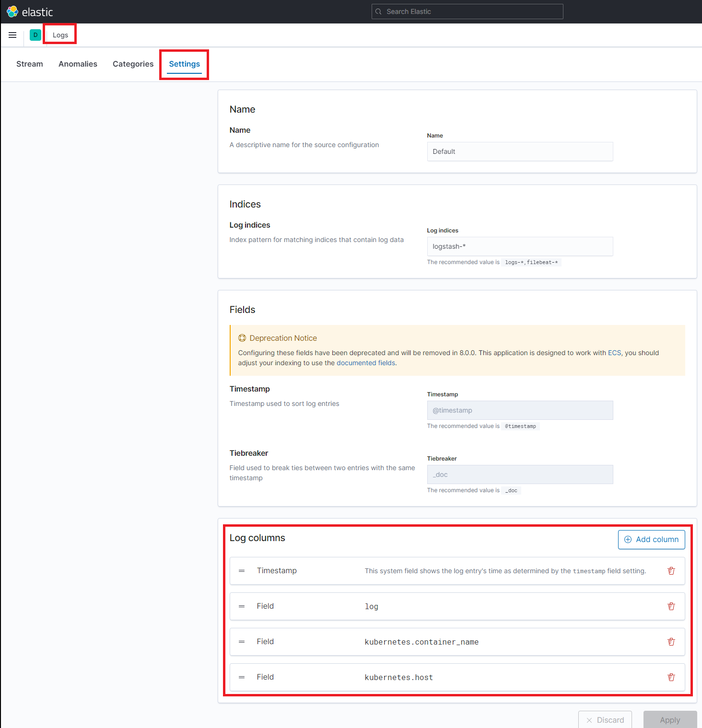Grab the log field drag handle
This screenshot has height=728, width=702.
tap(242, 606)
